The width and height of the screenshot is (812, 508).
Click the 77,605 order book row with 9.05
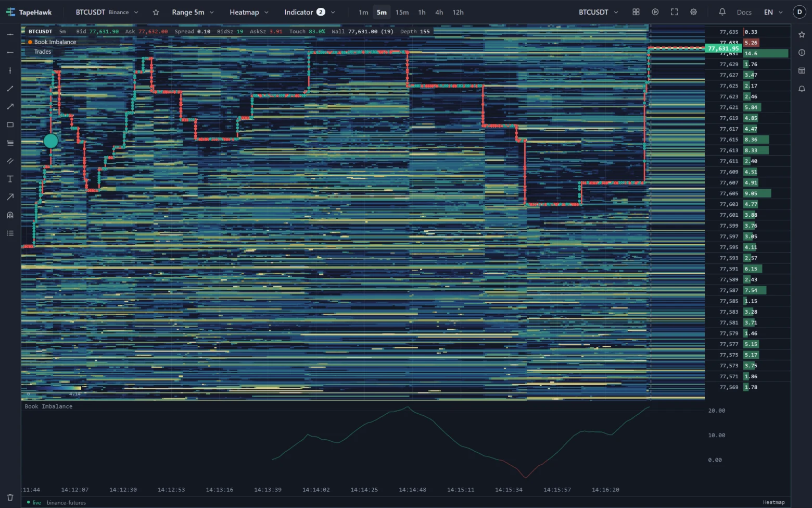coord(747,193)
